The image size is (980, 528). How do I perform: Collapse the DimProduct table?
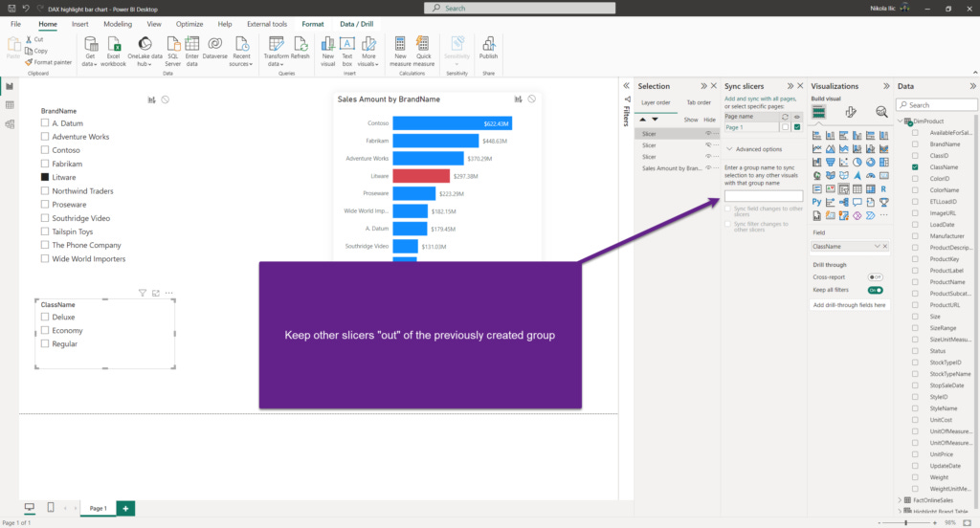coord(901,121)
